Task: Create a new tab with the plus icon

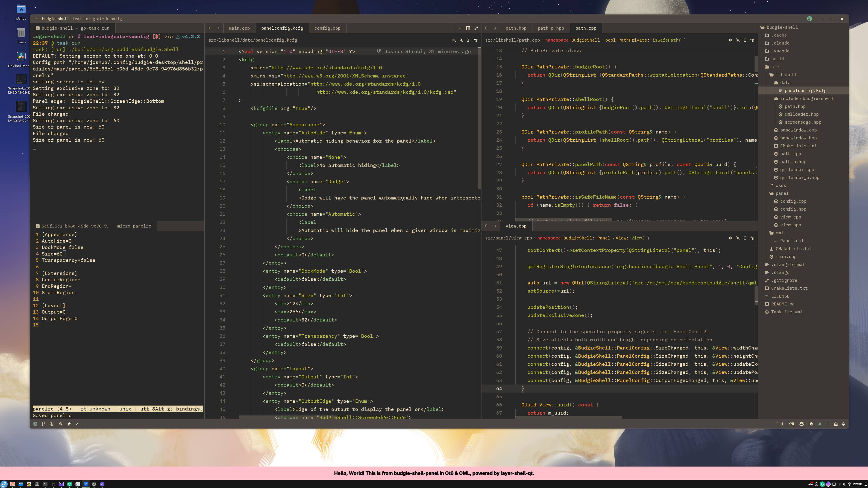Action: pos(460,28)
